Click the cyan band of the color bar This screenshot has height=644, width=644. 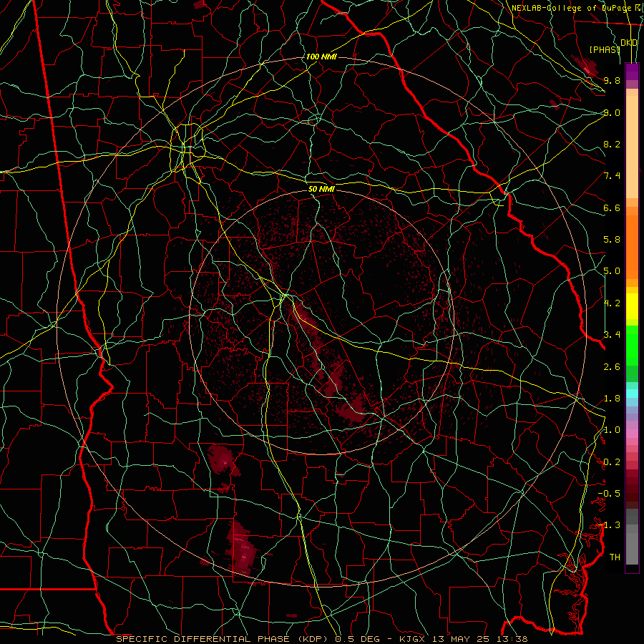[632, 394]
